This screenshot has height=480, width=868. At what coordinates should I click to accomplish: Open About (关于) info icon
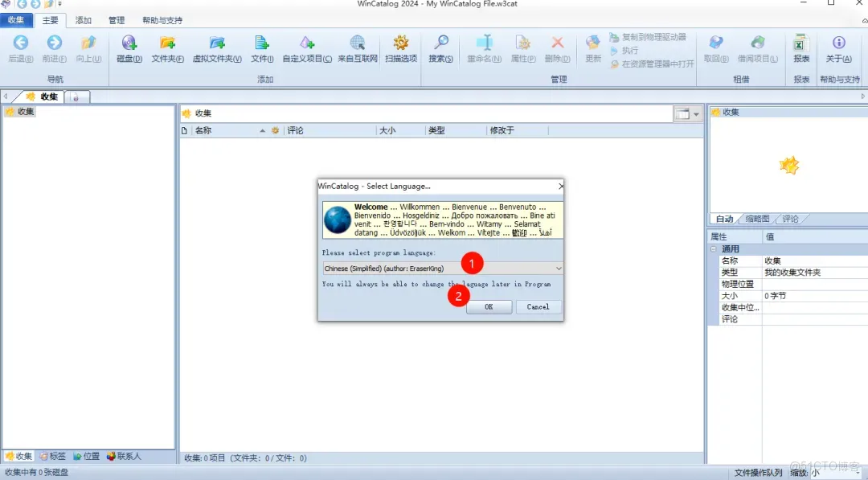(838, 43)
